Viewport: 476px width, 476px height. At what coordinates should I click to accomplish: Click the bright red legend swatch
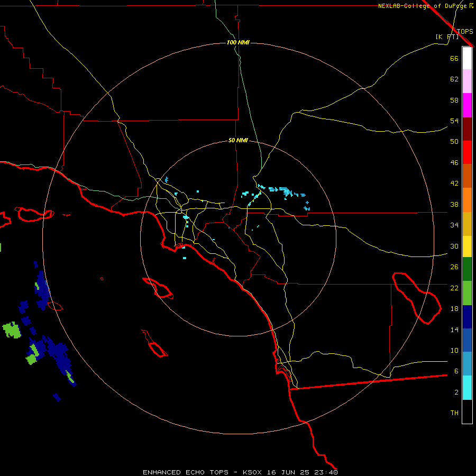pos(467,152)
